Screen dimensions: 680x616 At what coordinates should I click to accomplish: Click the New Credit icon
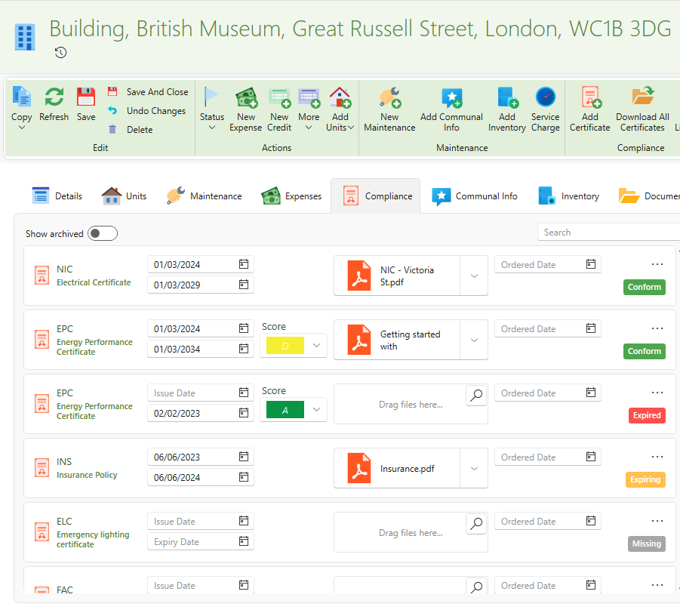coord(279,97)
